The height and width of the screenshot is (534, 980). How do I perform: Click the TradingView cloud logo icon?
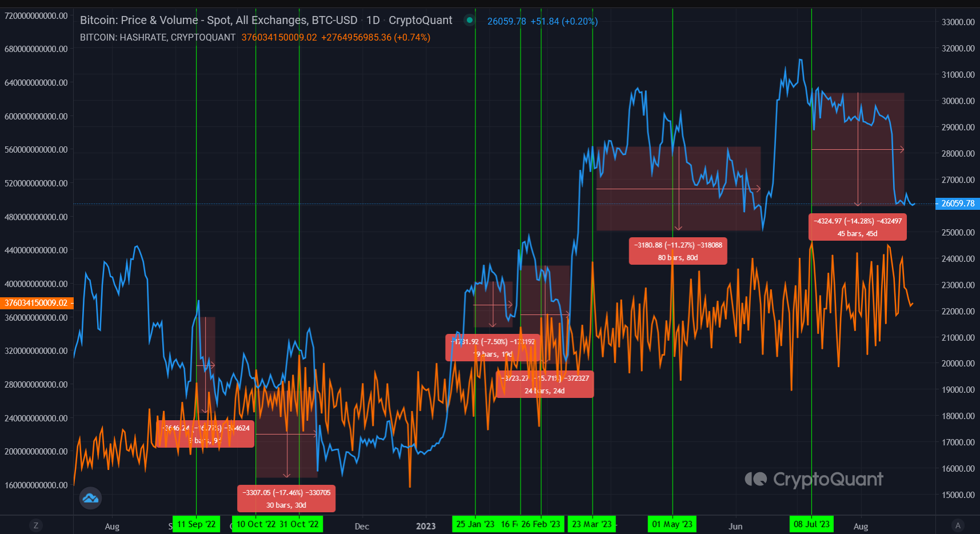coord(90,498)
